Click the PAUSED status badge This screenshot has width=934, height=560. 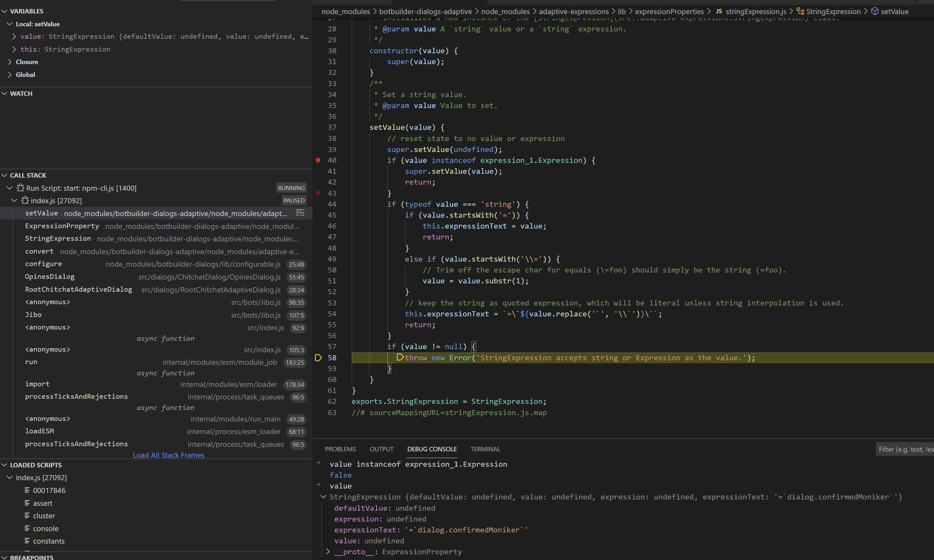pyautogui.click(x=294, y=200)
